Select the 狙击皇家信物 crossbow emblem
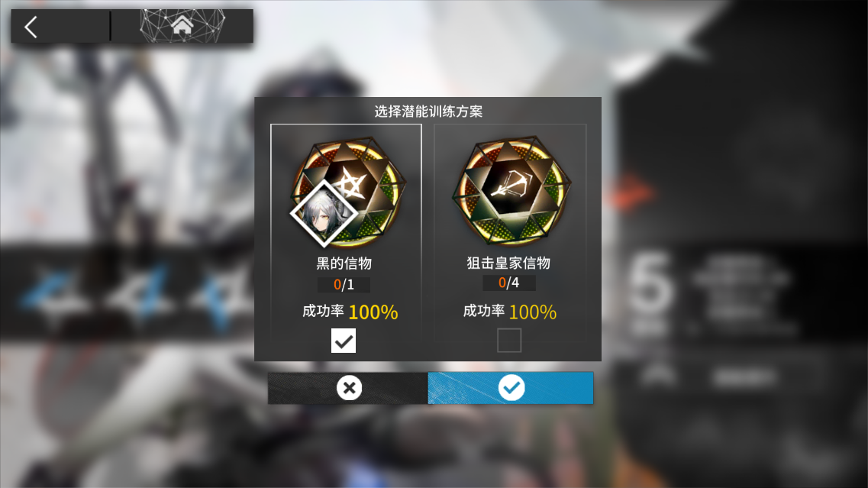868x488 pixels. click(x=511, y=190)
